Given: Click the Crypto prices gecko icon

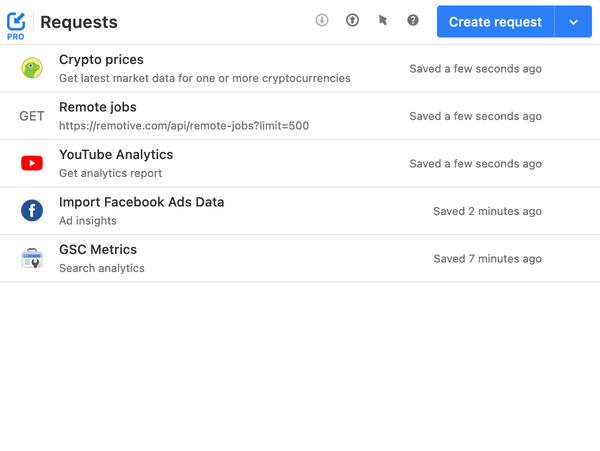Looking at the screenshot, I should click(32, 68).
